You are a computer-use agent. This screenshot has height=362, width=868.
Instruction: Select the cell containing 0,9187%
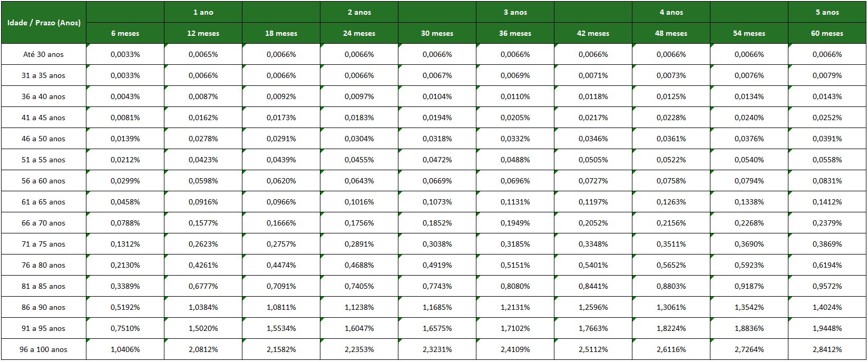[x=749, y=286]
